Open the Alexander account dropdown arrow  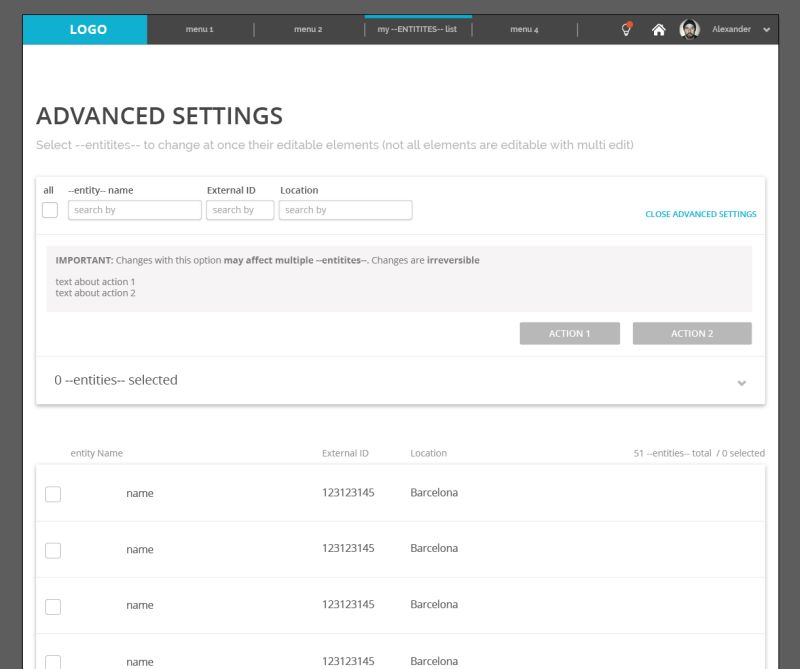[x=766, y=30]
